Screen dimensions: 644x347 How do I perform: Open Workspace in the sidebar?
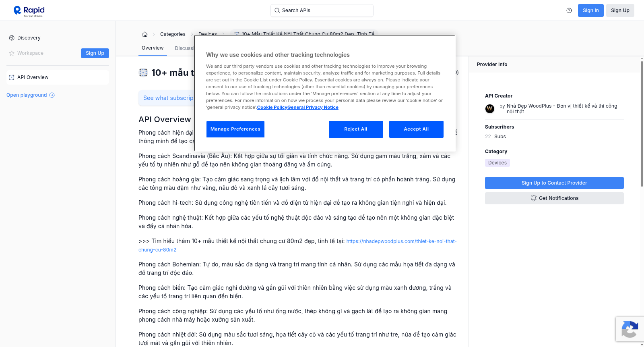point(30,53)
